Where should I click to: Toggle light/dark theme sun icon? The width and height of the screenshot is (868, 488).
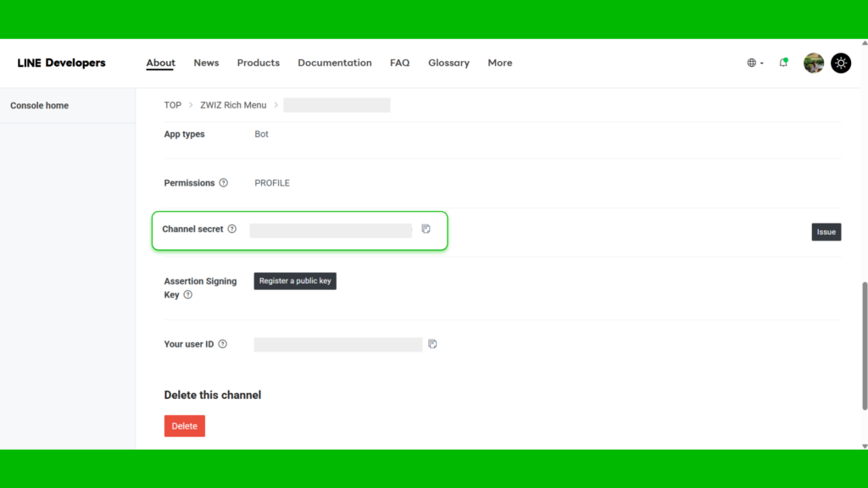pos(841,63)
